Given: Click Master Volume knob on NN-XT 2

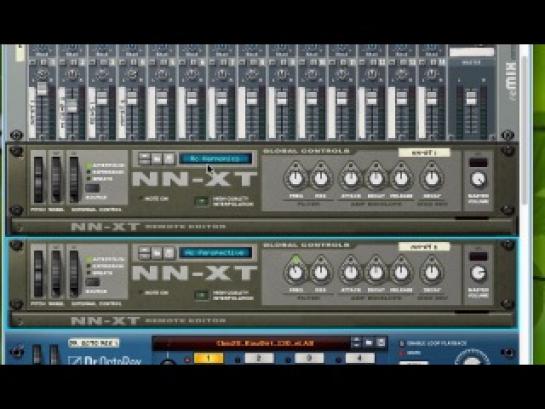Looking at the screenshot, I should (x=479, y=273).
